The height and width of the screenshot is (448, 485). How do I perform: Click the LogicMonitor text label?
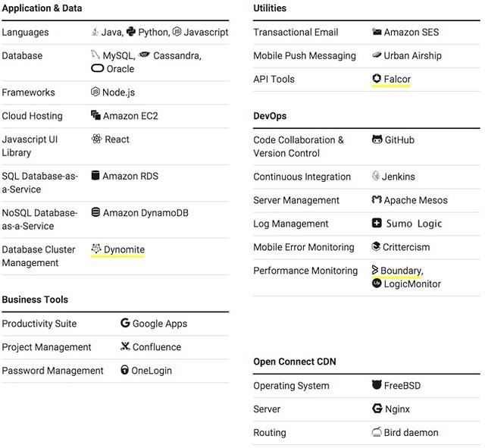click(x=412, y=284)
